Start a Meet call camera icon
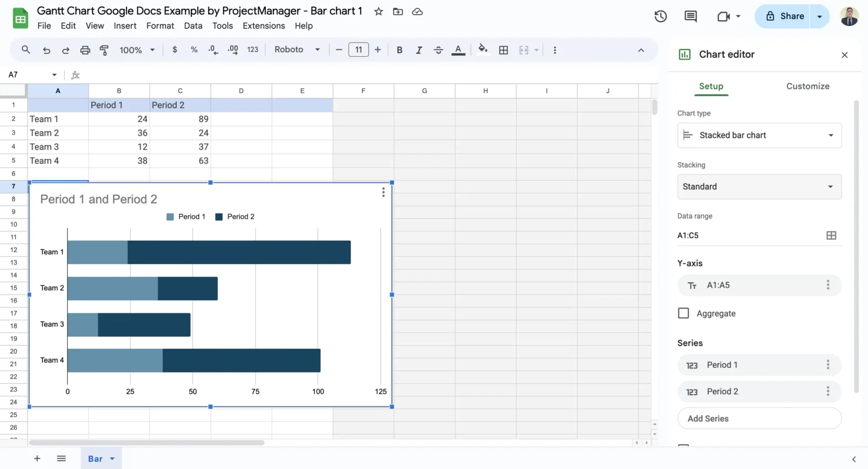Image resolution: width=868 pixels, height=469 pixels. click(x=724, y=16)
